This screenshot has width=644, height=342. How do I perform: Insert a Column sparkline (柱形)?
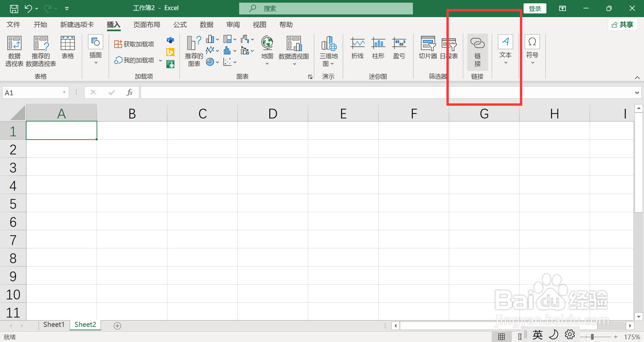378,48
